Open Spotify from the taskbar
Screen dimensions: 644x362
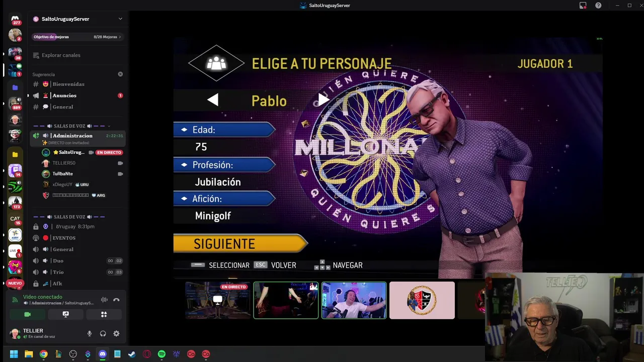click(x=162, y=354)
